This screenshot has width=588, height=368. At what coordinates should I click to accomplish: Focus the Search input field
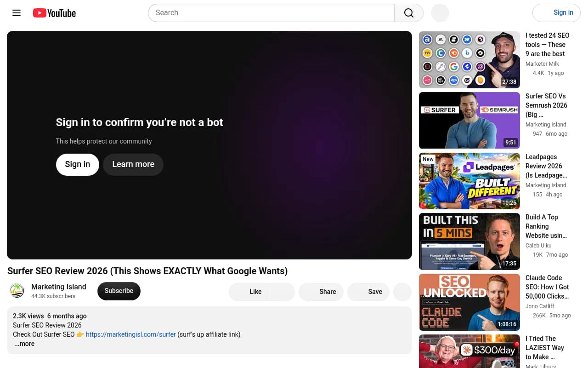271,13
